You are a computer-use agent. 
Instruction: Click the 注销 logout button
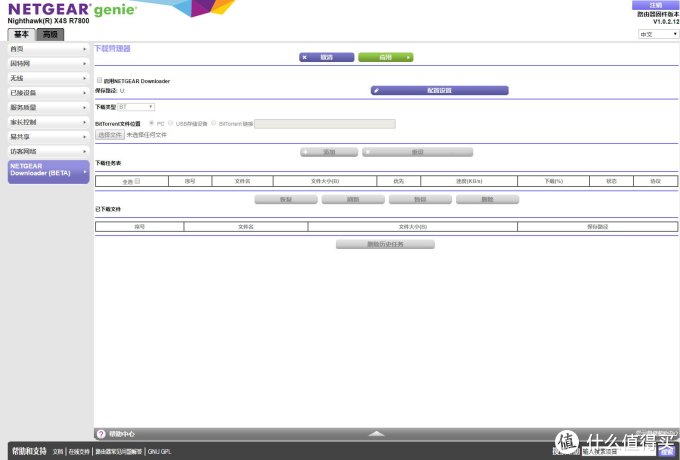(x=655, y=5)
